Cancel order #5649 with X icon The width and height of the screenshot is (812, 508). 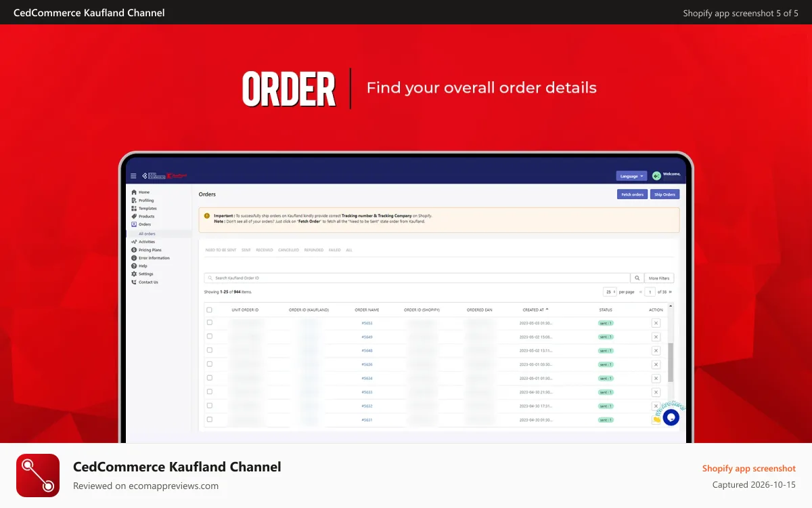(x=656, y=337)
